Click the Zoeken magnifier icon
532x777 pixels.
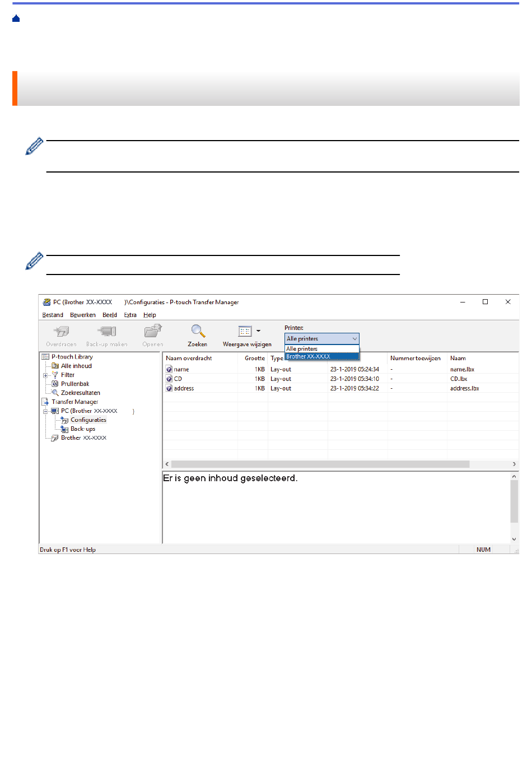198,331
